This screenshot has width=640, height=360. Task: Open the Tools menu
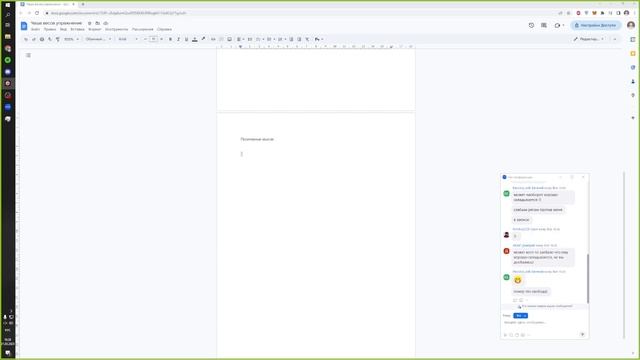pyautogui.click(x=116, y=29)
